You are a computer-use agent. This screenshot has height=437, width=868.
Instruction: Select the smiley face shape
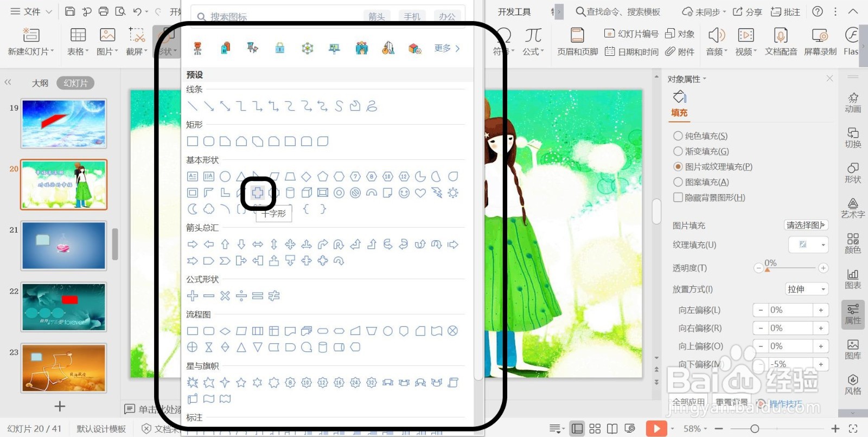pyautogui.click(x=404, y=192)
